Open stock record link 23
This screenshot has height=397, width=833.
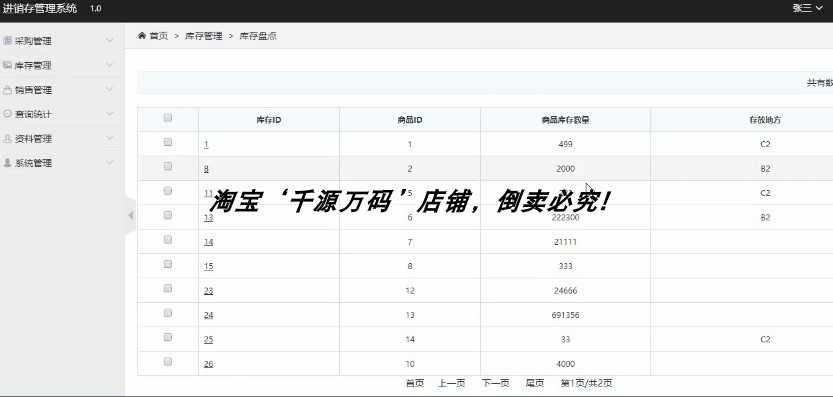click(x=208, y=291)
